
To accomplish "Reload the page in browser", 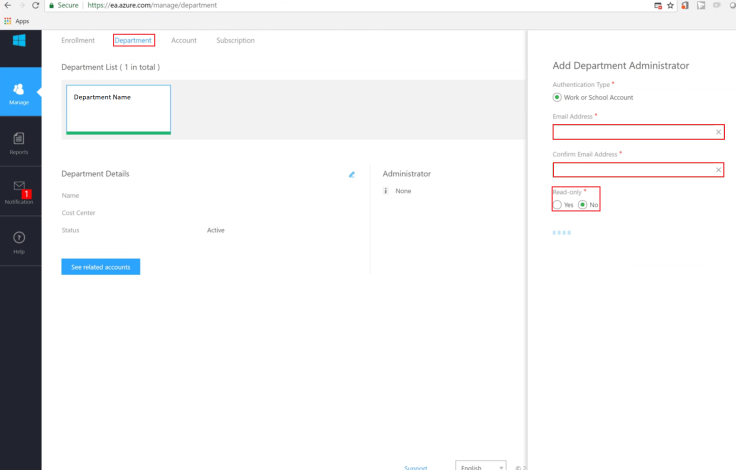I will 36,5.
